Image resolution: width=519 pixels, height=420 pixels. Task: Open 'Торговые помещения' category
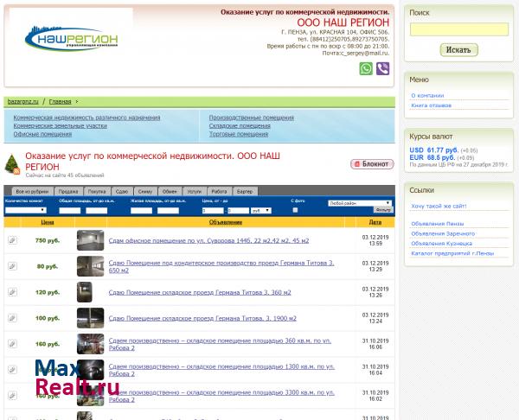tap(239, 134)
